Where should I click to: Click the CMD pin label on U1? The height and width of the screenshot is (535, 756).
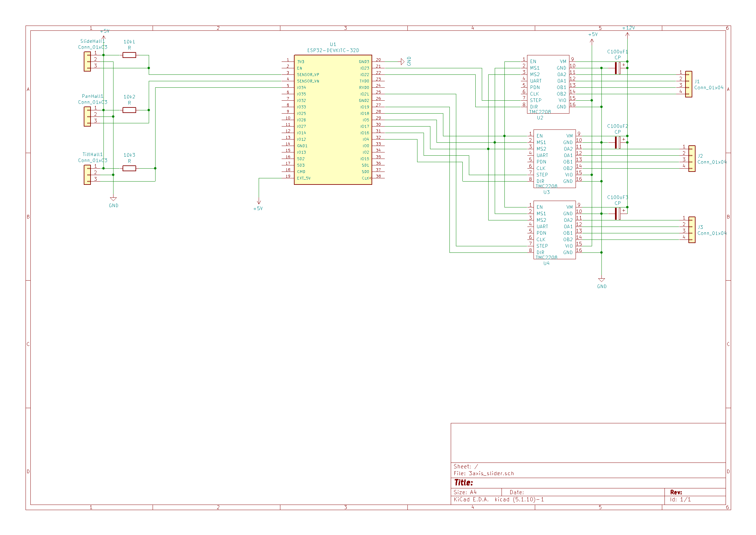[301, 172]
